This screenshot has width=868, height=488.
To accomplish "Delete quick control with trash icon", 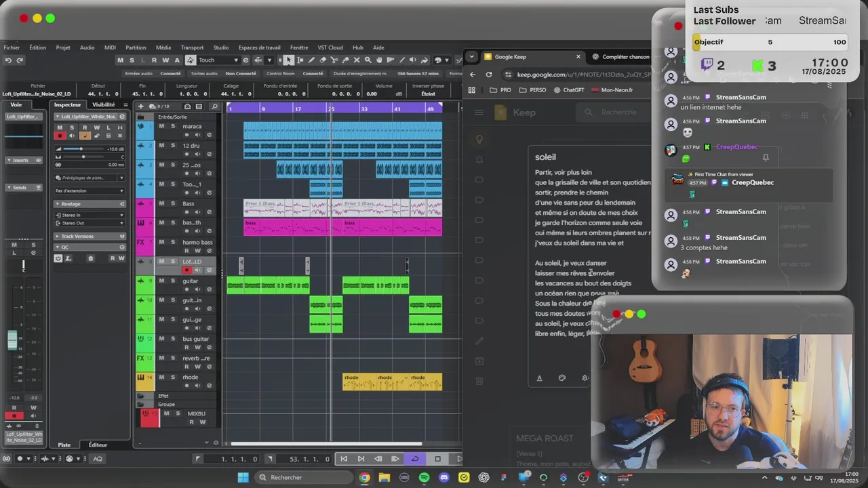I will 91,258.
